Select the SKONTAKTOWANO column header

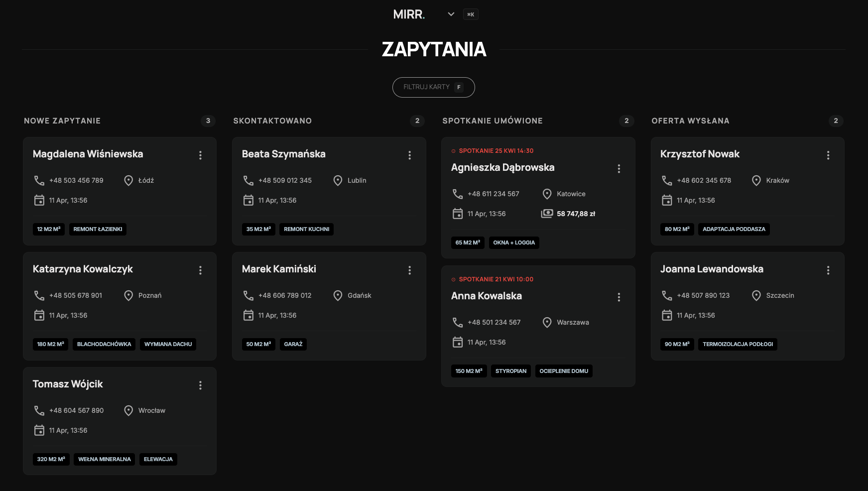pos(272,121)
